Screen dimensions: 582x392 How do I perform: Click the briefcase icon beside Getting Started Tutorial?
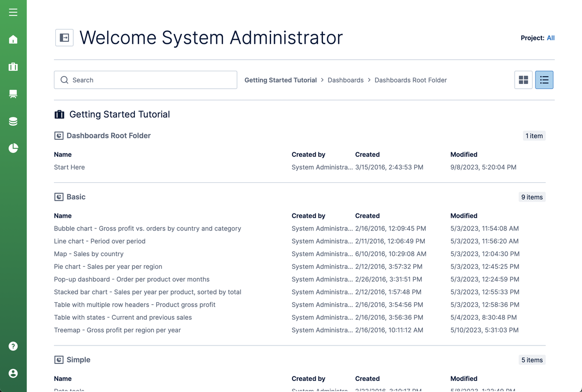59,114
